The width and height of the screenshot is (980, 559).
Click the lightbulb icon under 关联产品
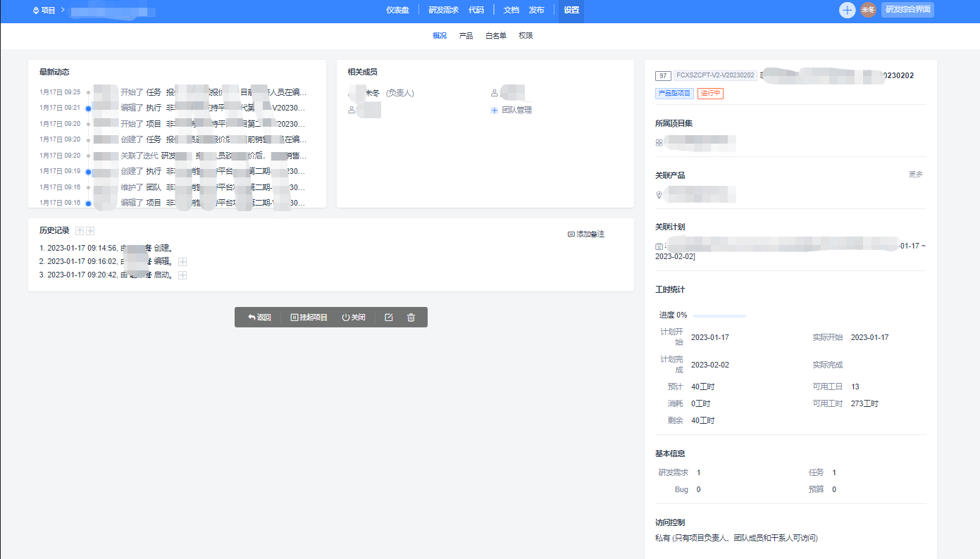(x=659, y=195)
